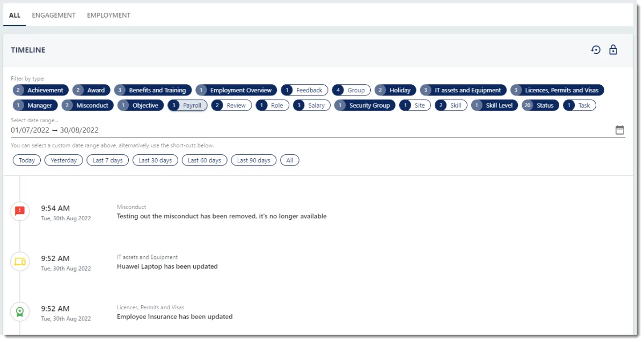Select the Last 90 days shortcut
This screenshot has height=342, width=644.
pyautogui.click(x=254, y=160)
